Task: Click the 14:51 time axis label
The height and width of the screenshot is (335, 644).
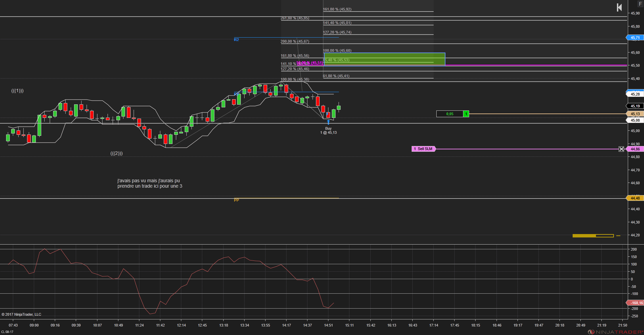Action: click(x=328, y=325)
